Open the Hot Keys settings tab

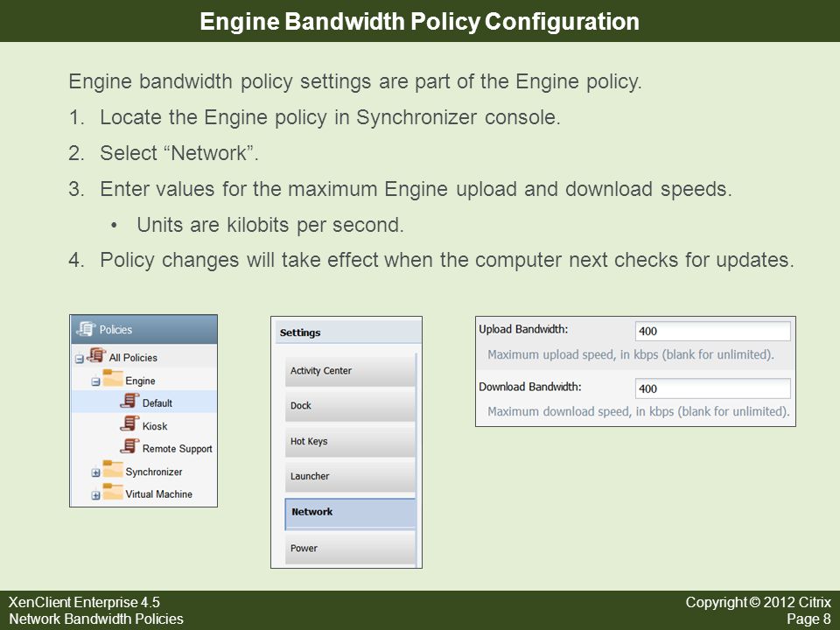(350, 441)
